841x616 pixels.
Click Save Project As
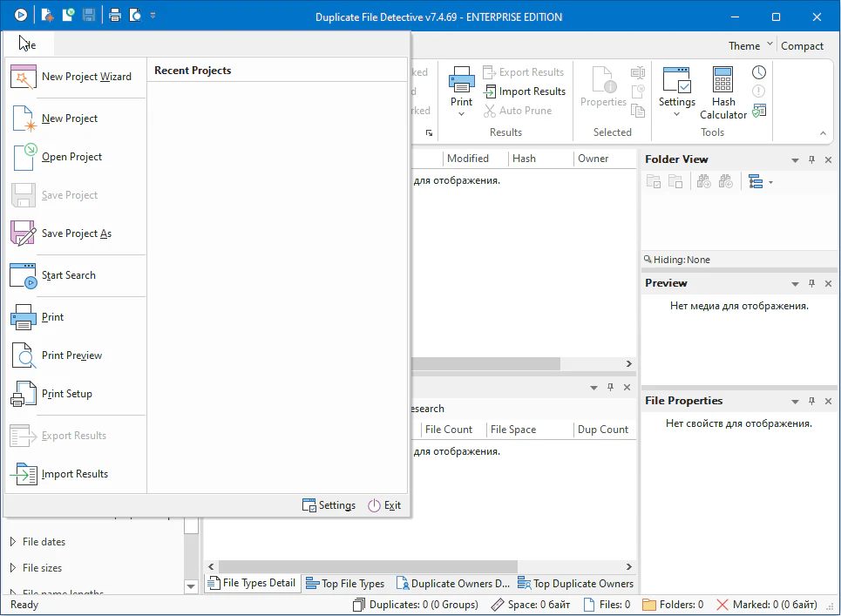(76, 234)
